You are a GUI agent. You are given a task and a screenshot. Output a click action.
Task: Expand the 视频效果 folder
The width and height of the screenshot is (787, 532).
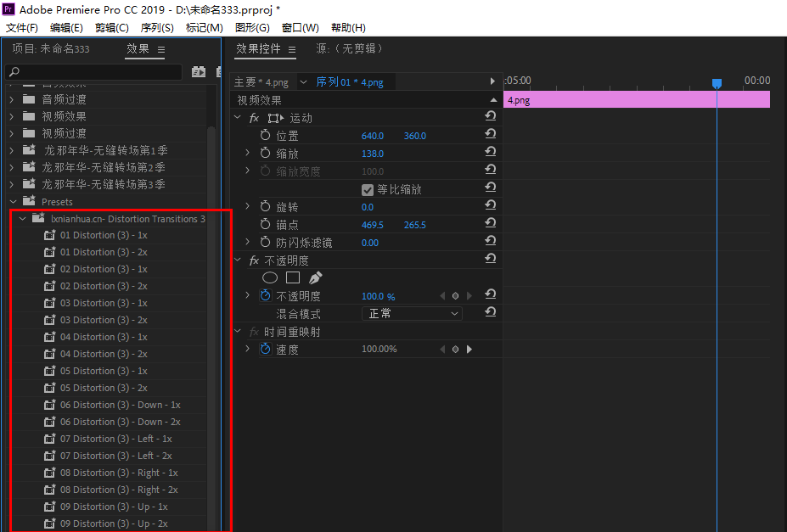(12, 117)
